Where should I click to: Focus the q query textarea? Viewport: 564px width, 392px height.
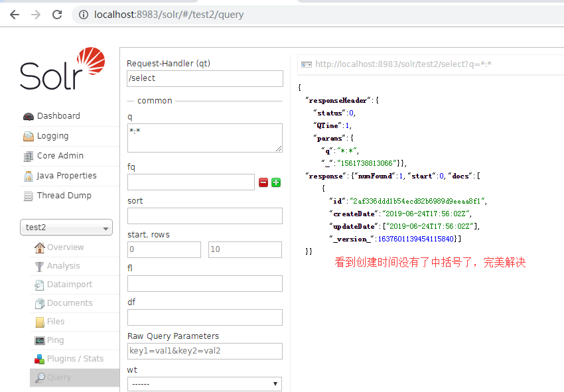(x=205, y=138)
